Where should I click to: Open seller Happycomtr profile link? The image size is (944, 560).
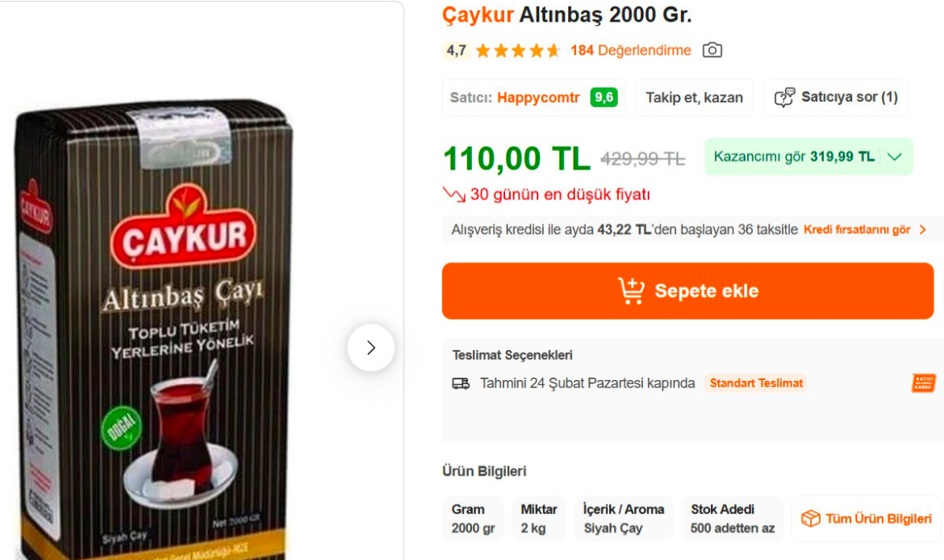(538, 98)
